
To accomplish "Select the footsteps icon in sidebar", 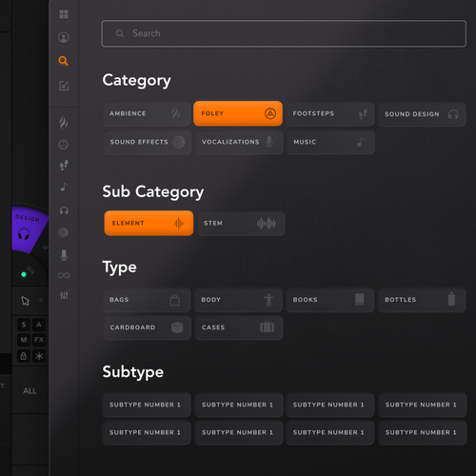I will 64,166.
